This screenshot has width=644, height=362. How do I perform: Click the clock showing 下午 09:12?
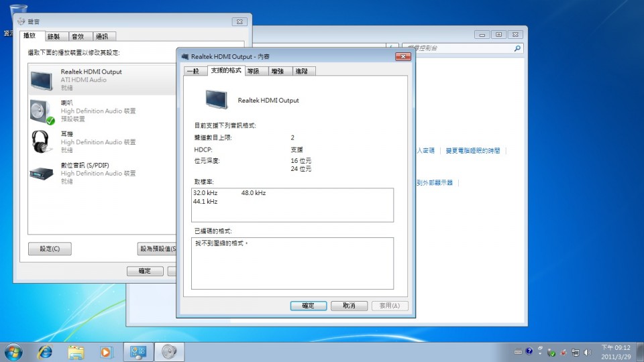point(616,348)
